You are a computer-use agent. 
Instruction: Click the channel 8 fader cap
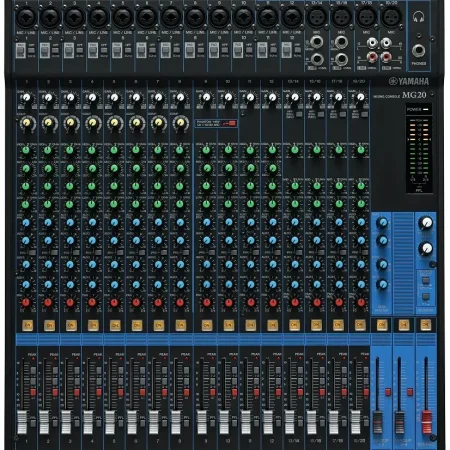(x=175, y=422)
